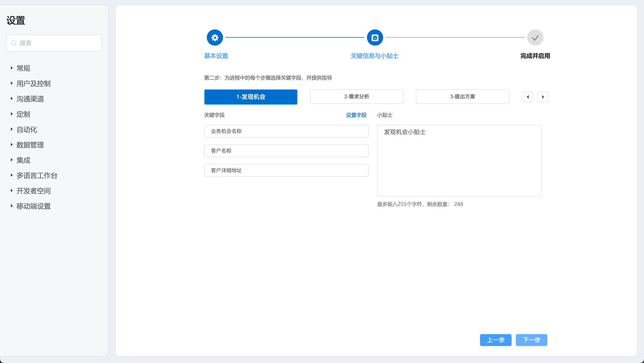Viewport: 644px width, 363px height.
Task: Open the 数据管理 menu group
Action: pos(30,145)
